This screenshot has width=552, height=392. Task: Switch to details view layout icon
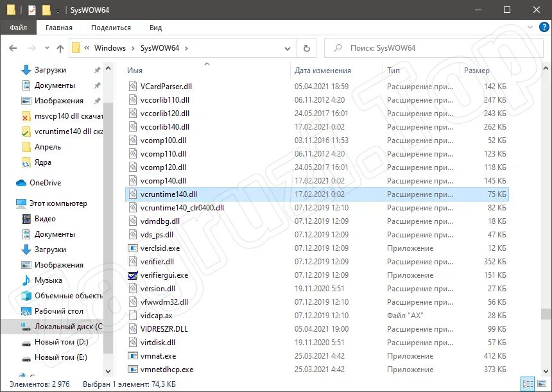[x=528, y=384]
